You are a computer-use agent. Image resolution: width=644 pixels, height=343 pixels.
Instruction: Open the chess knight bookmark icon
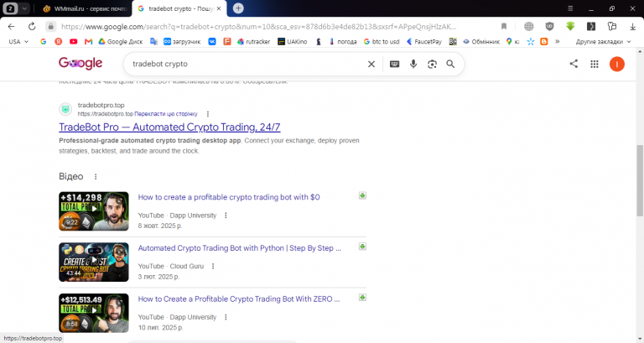[x=319, y=41]
